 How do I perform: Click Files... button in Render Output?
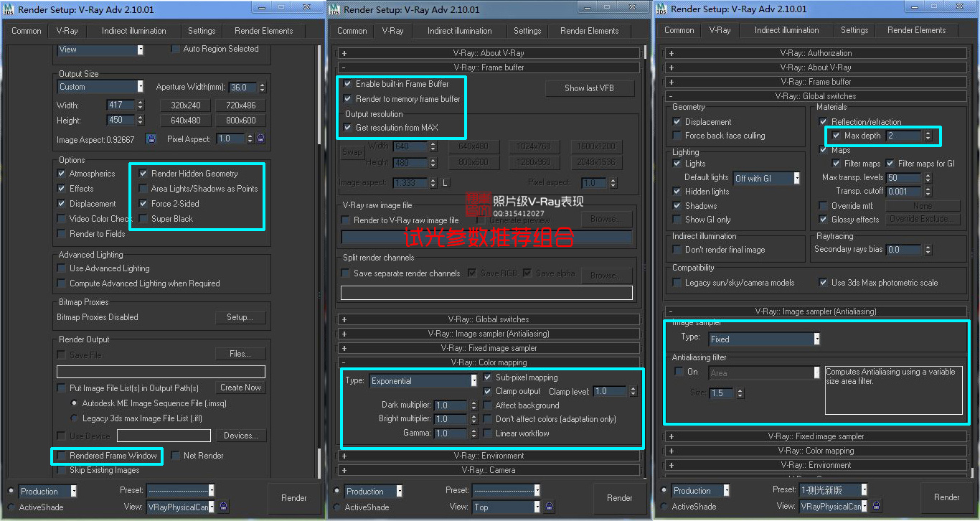tap(240, 354)
